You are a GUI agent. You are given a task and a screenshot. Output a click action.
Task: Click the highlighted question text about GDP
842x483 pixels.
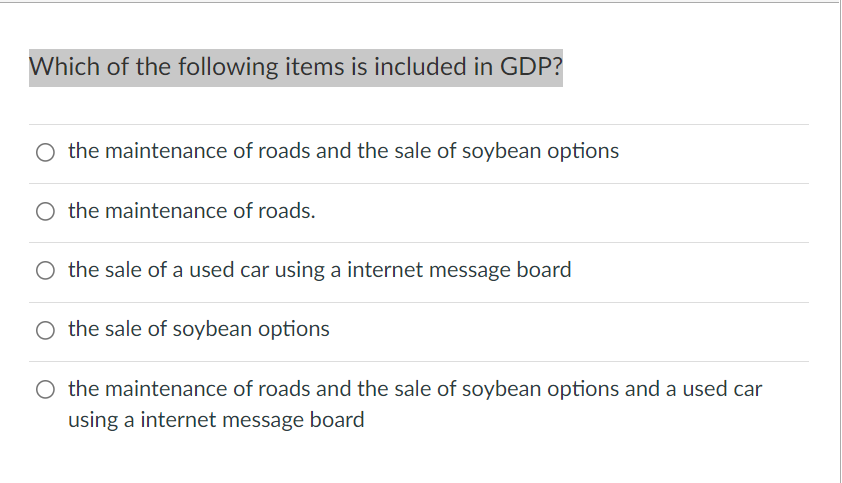click(296, 67)
